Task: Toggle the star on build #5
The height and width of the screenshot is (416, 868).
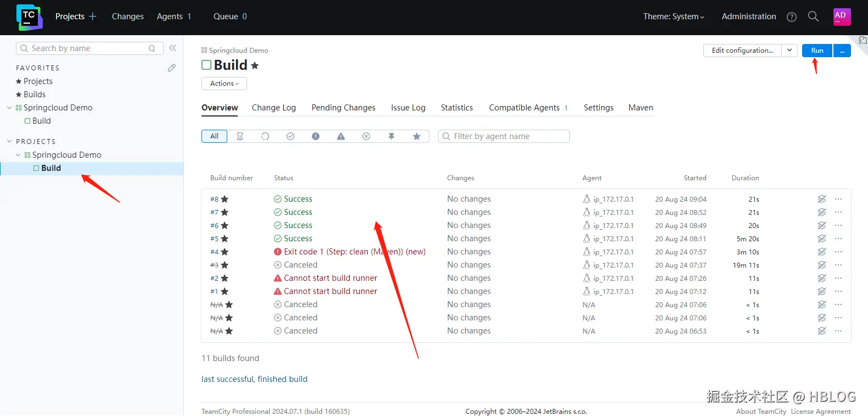Action: [225, 238]
